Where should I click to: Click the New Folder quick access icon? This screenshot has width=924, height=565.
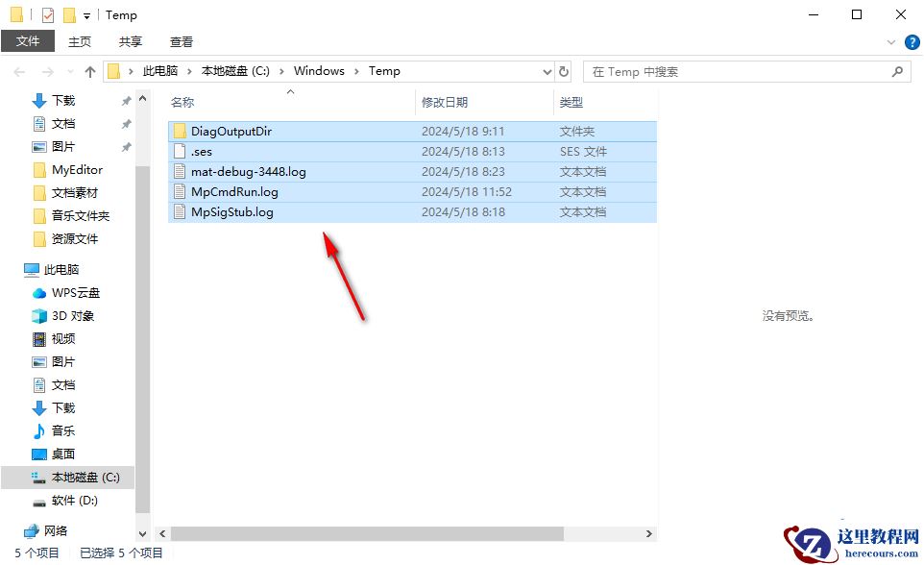coord(67,14)
